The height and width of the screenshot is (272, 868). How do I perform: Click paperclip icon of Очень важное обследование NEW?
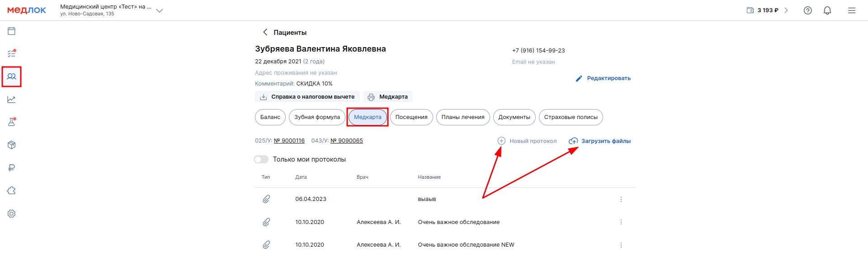(267, 245)
